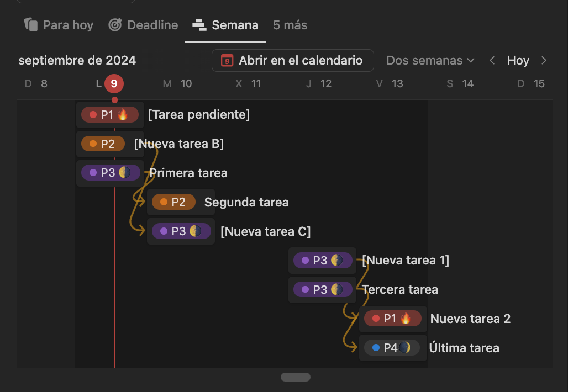Click the target icon on the Deadline tab
Image resolution: width=568 pixels, height=392 pixels.
[115, 24]
